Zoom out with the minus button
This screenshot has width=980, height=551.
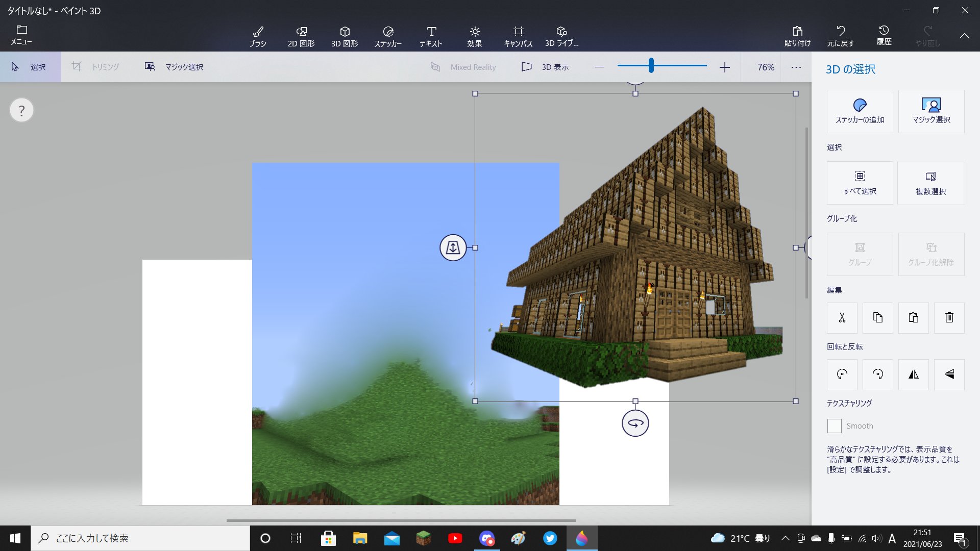tap(599, 67)
